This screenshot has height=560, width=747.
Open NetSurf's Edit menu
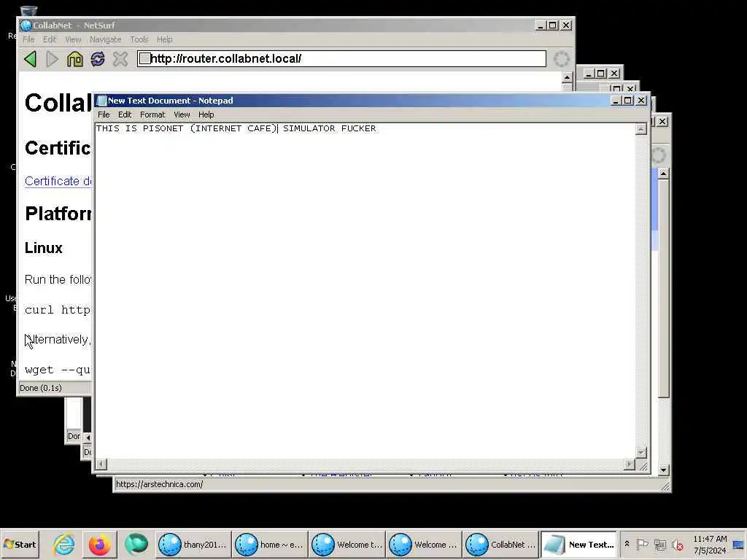tap(50, 39)
